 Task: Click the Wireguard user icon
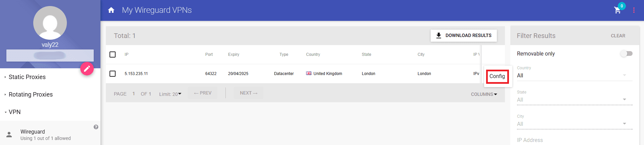click(9, 135)
